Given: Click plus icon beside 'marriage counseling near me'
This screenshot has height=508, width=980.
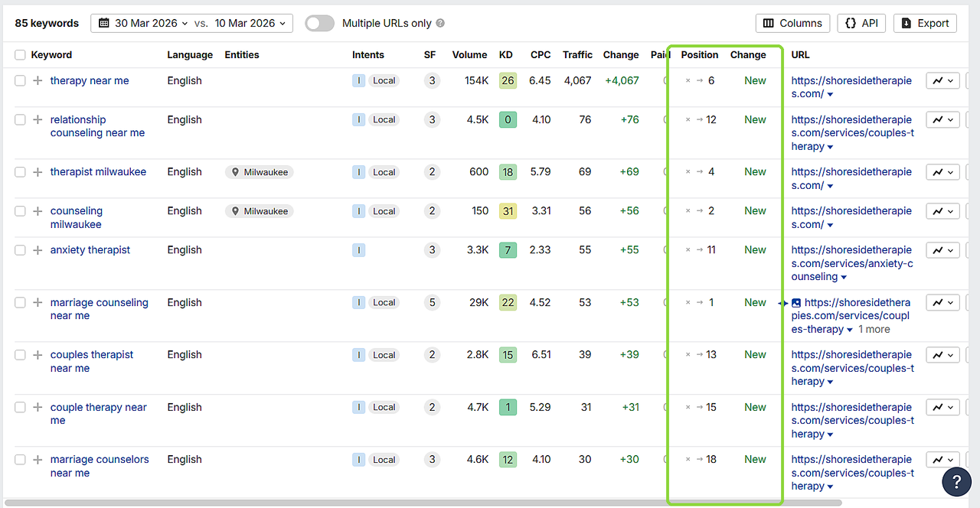Looking at the screenshot, I should (38, 302).
